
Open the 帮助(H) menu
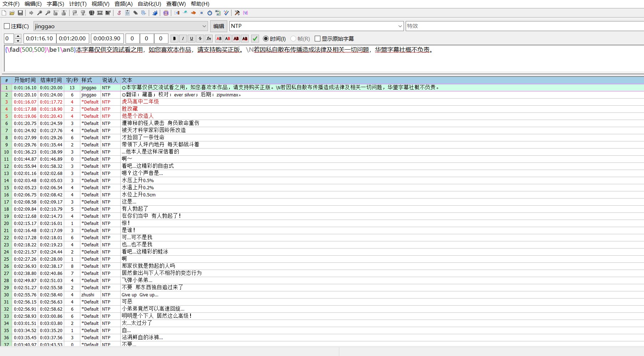(200, 4)
